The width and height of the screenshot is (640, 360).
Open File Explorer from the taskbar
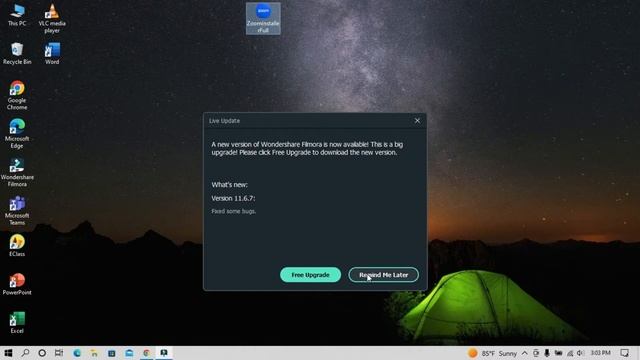click(94, 353)
